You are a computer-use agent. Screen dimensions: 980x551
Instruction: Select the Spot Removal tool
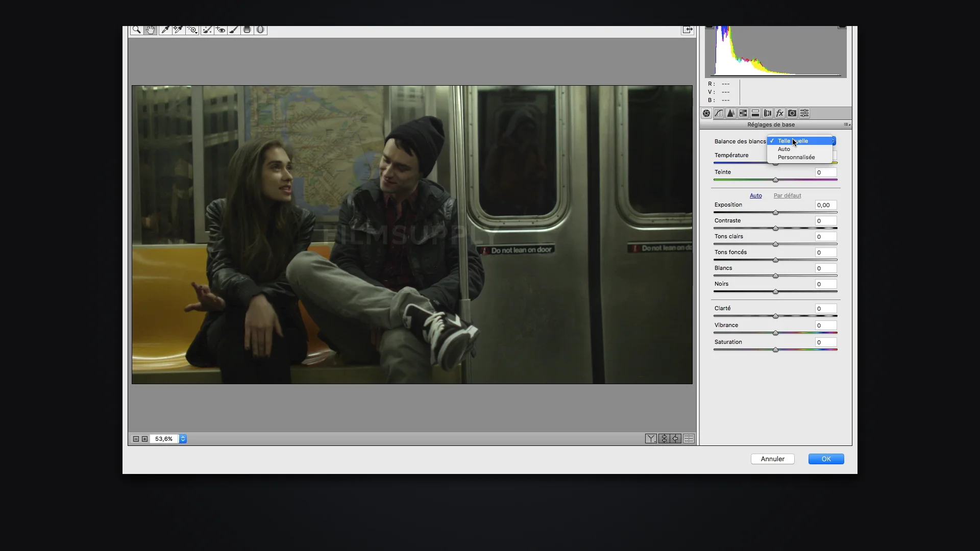click(207, 30)
